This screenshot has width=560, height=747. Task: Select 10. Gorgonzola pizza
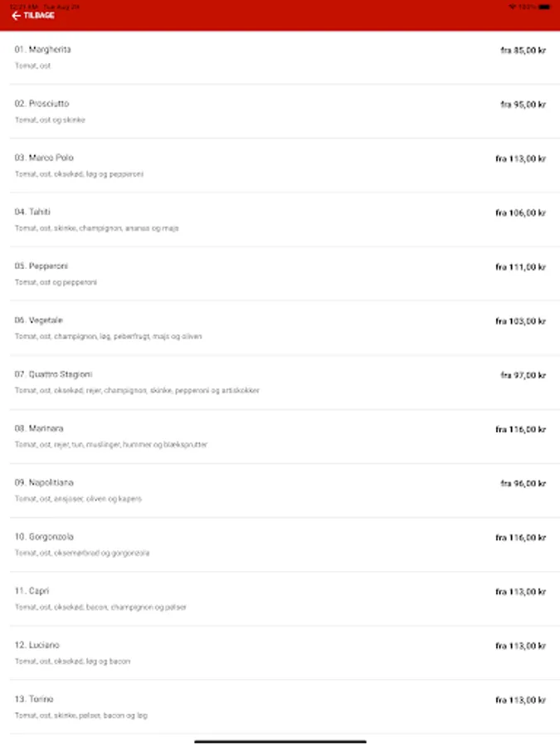45,537
